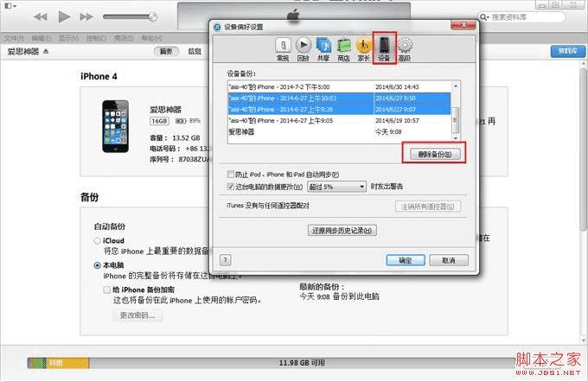Screen dimensions: 588x382
Task: Open the 显示 menu
Action: [68, 38]
